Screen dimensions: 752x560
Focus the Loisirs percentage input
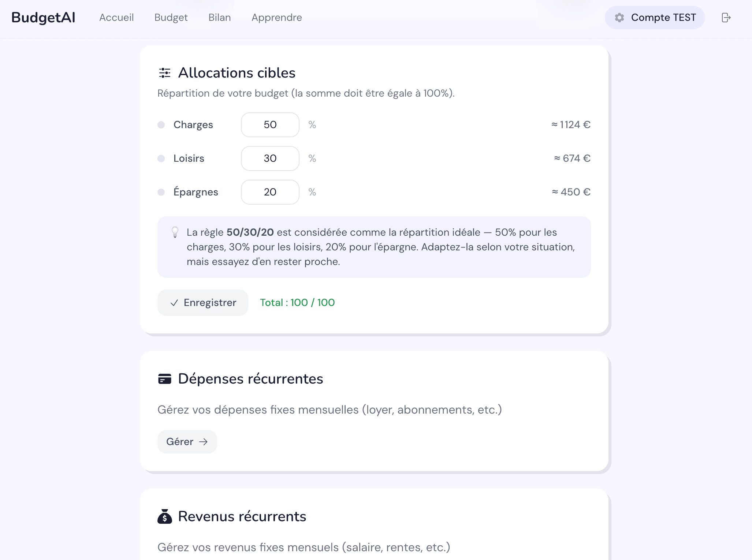[x=270, y=158]
